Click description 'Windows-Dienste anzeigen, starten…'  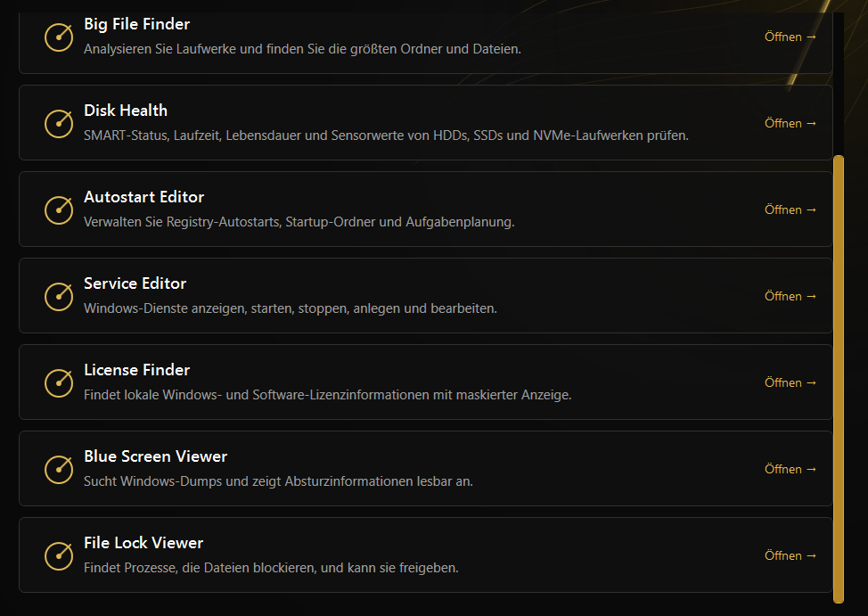pyautogui.click(x=290, y=308)
